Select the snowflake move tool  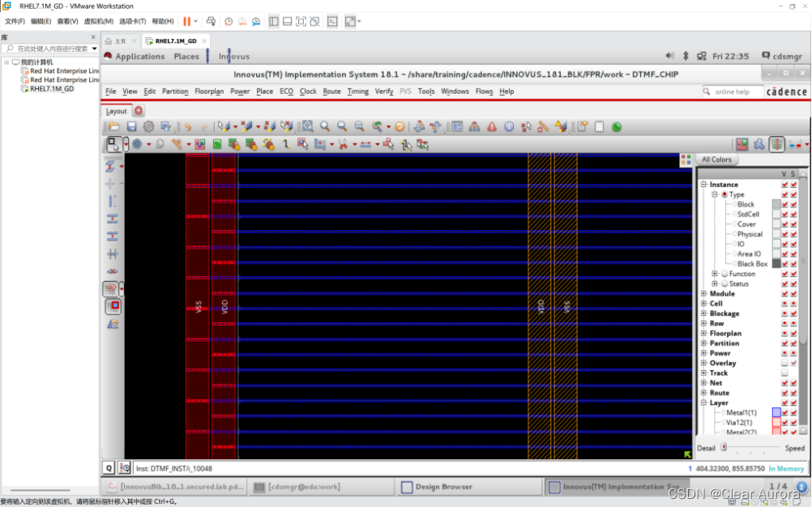[x=137, y=144]
